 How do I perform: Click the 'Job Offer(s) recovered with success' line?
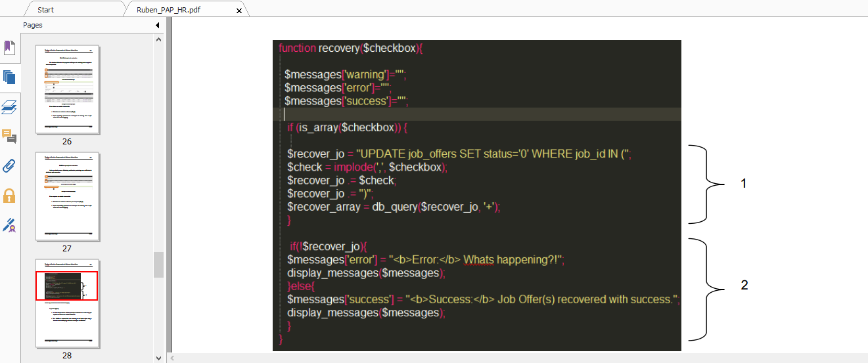(x=484, y=299)
